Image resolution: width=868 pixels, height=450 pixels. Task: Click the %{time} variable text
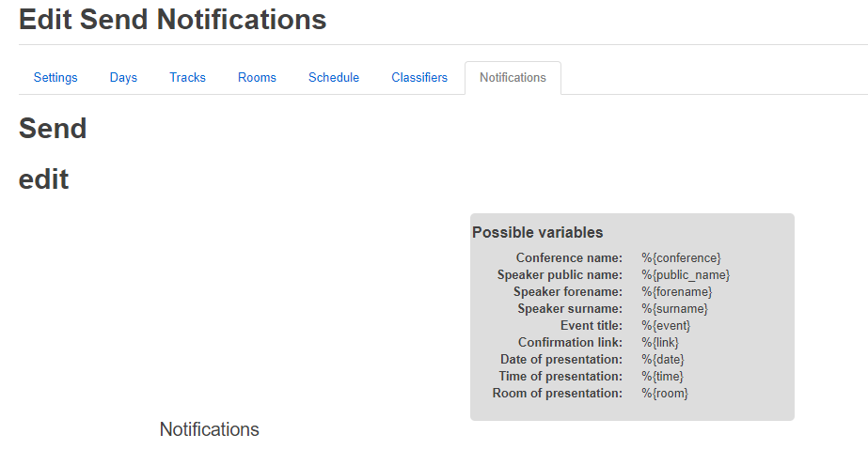(663, 376)
